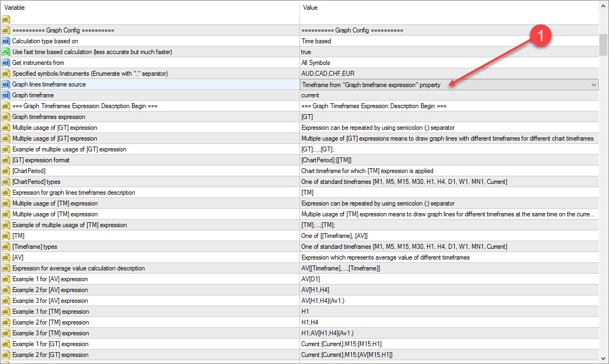609x364 pixels.
Task: Click the boolean icon for fast time calculation
Action: pos(6,52)
